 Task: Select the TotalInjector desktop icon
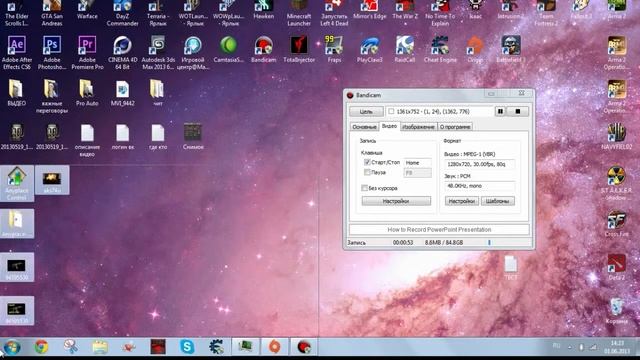click(x=299, y=49)
